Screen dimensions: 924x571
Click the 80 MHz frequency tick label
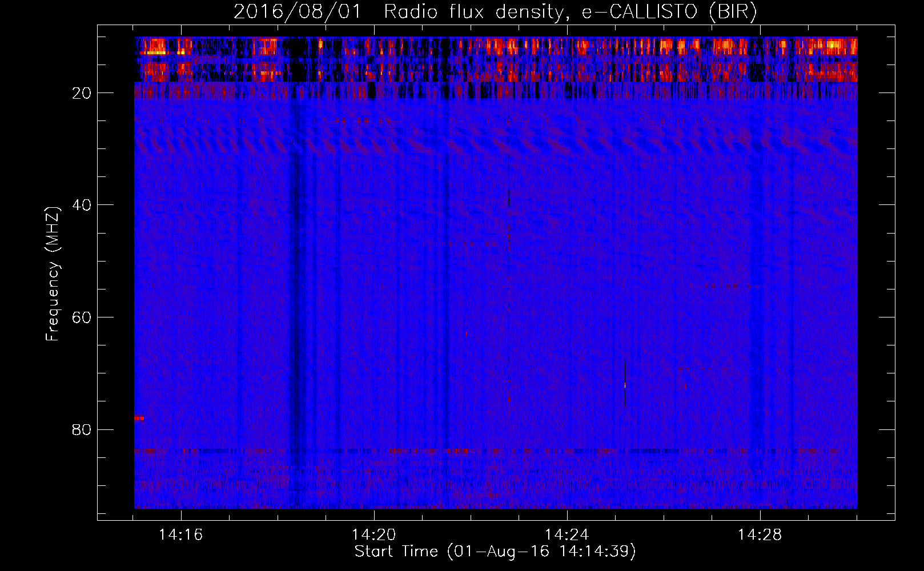click(x=82, y=429)
